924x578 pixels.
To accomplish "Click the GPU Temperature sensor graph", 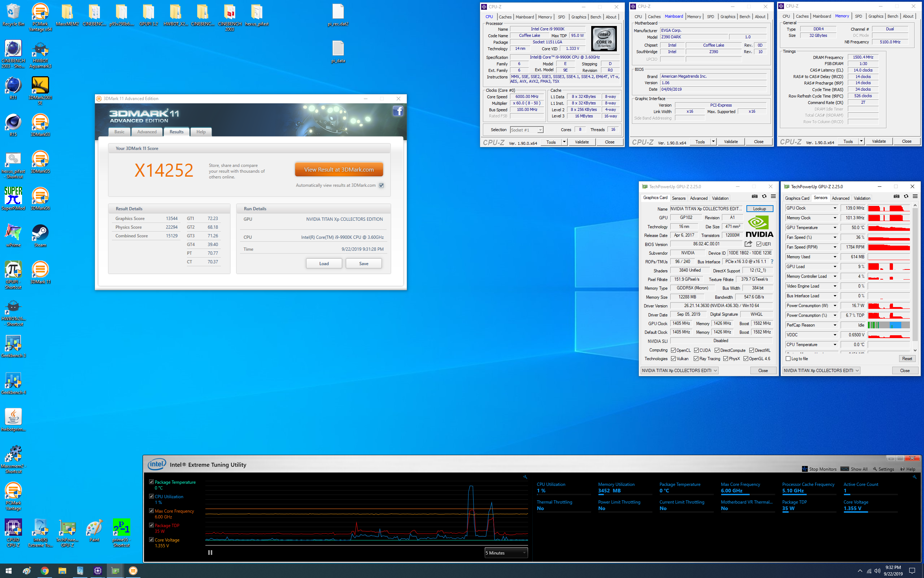I will (x=889, y=228).
